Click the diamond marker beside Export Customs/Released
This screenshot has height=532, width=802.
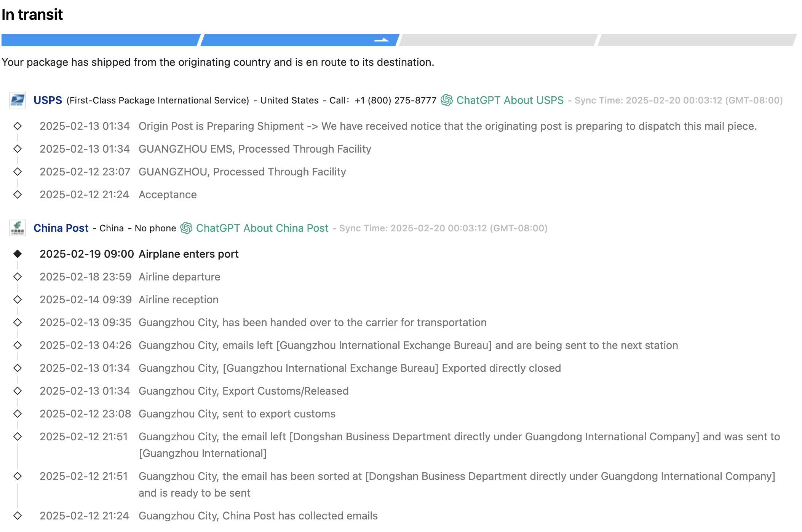18,391
